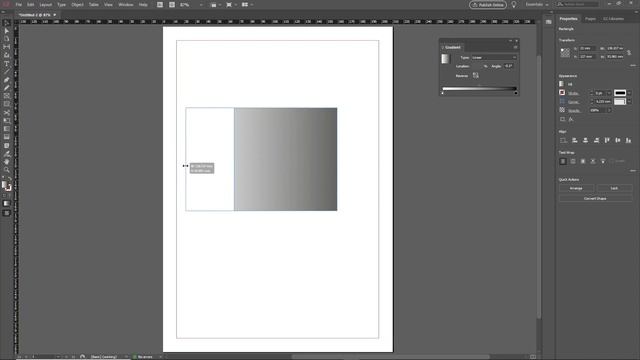Image resolution: width=640 pixels, height=360 pixels.
Task: Select the Note tool
Action: tap(7, 146)
